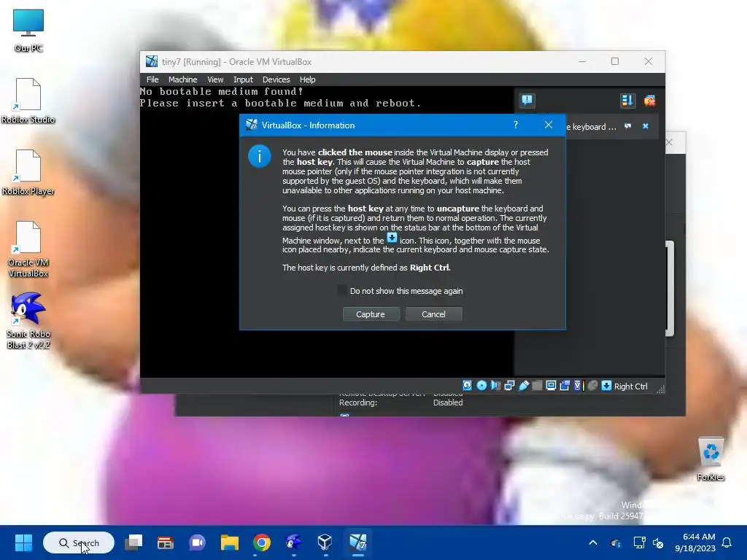Viewport: 747px width, 560px height.
Task: Open Google Chrome from the taskbar
Action: (x=262, y=542)
